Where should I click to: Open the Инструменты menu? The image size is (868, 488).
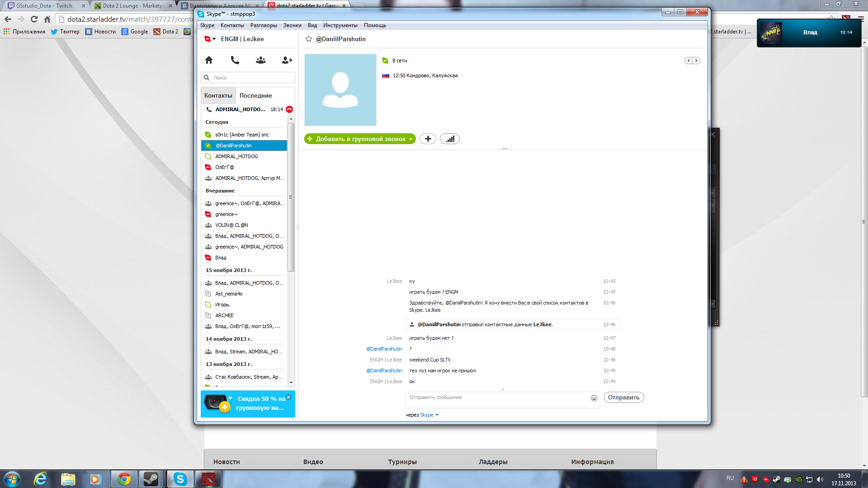(340, 25)
